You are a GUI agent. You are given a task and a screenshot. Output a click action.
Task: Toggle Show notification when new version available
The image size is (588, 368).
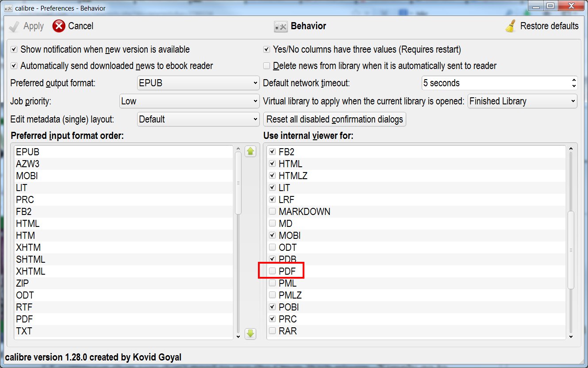[14, 50]
